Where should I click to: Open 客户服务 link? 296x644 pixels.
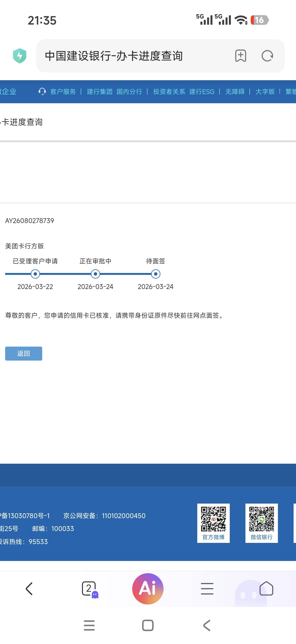pyautogui.click(x=63, y=92)
